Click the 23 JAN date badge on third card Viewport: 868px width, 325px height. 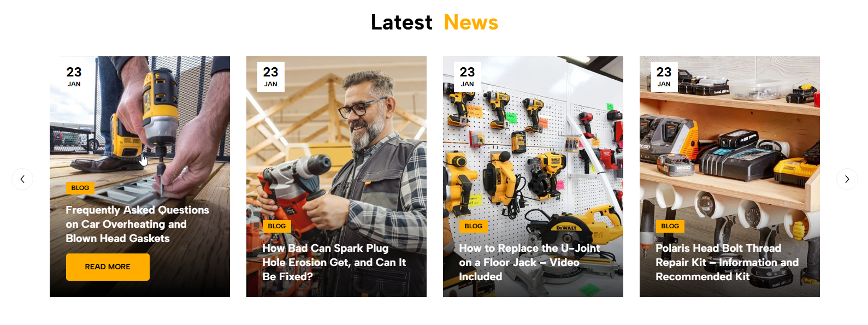point(468,76)
